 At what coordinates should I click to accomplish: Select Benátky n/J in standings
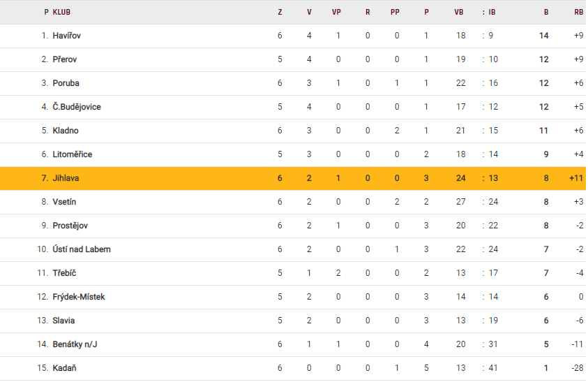[x=75, y=344]
